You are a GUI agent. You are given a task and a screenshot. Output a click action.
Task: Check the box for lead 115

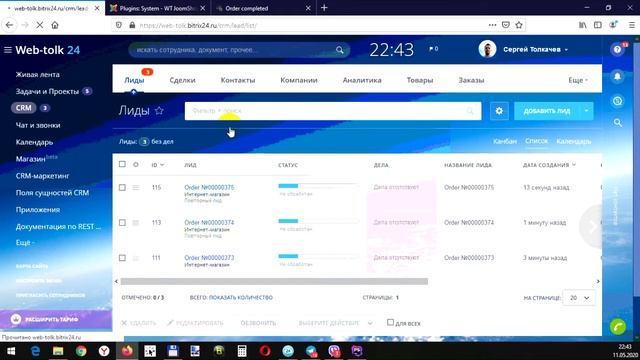(x=122, y=187)
